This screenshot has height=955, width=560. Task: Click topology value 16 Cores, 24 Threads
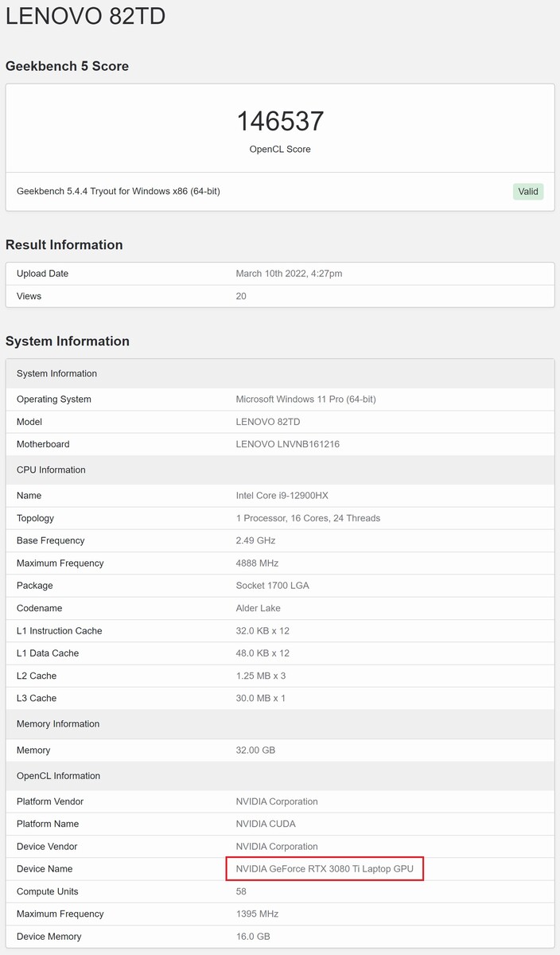[x=309, y=518]
